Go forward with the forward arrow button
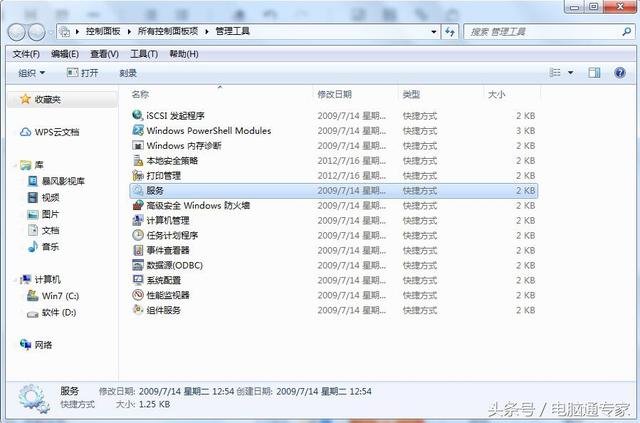This screenshot has width=640, height=423. click(x=37, y=32)
